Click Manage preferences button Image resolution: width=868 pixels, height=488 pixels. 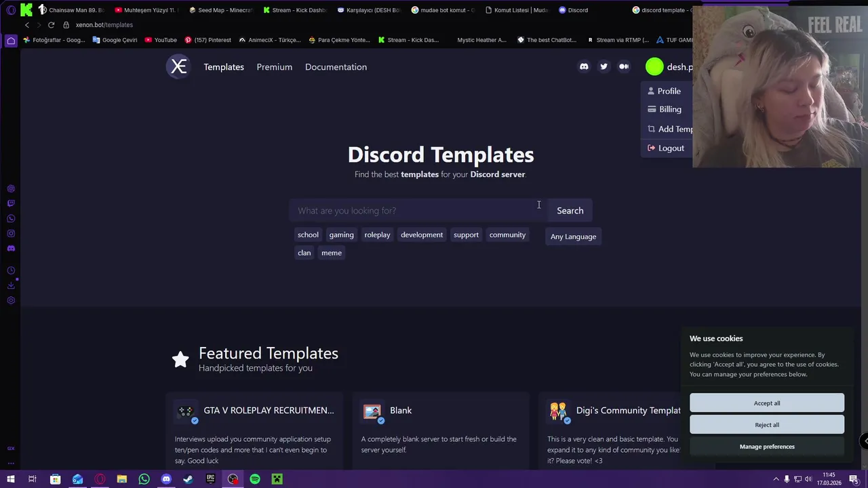pyautogui.click(x=767, y=447)
